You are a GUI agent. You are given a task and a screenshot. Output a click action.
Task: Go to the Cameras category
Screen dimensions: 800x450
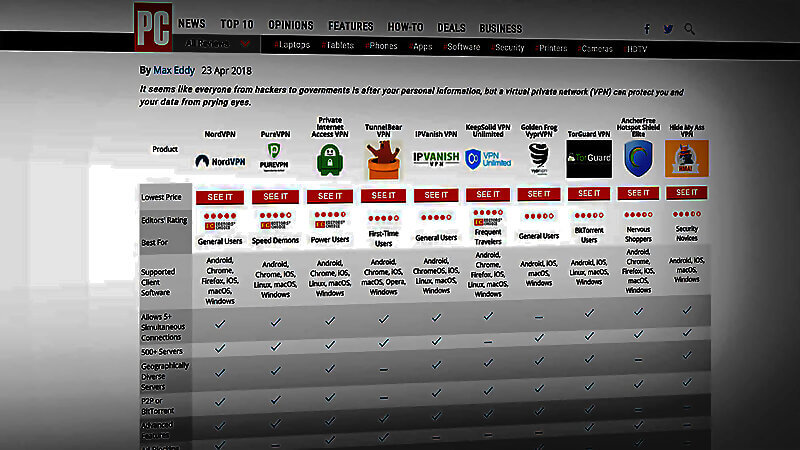[595, 48]
